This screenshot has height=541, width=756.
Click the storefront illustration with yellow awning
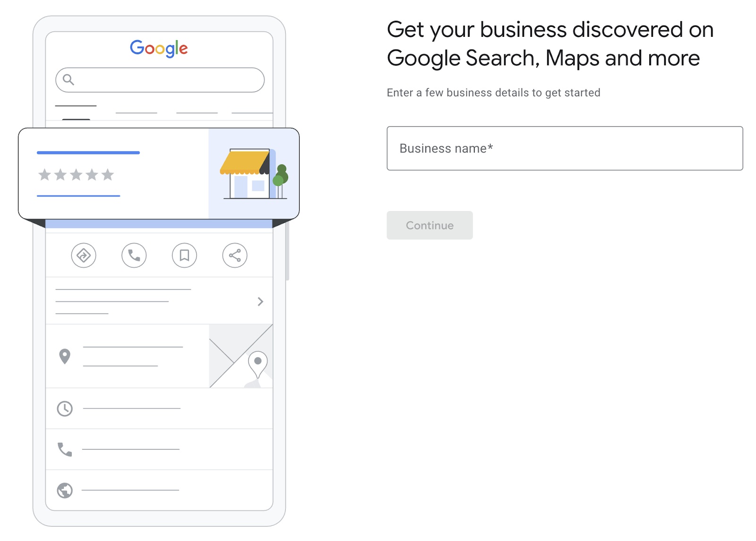pyautogui.click(x=254, y=174)
